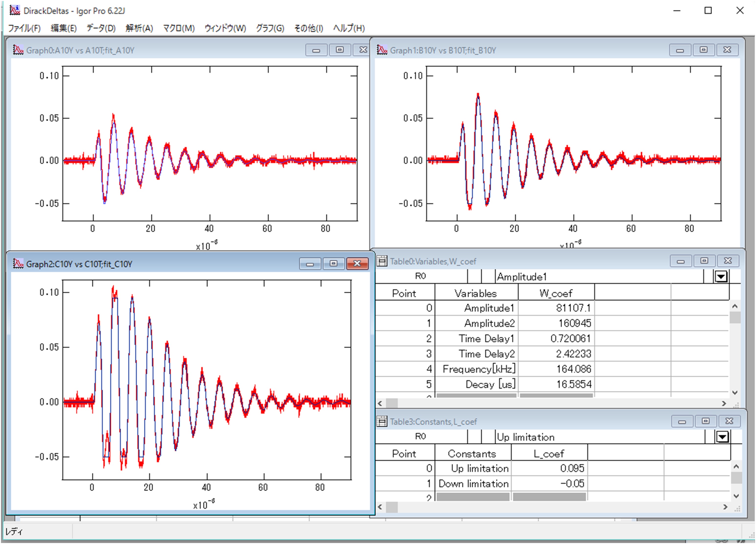756x544 pixels.
Task: Open the 解析(A) menu
Action: (x=139, y=28)
